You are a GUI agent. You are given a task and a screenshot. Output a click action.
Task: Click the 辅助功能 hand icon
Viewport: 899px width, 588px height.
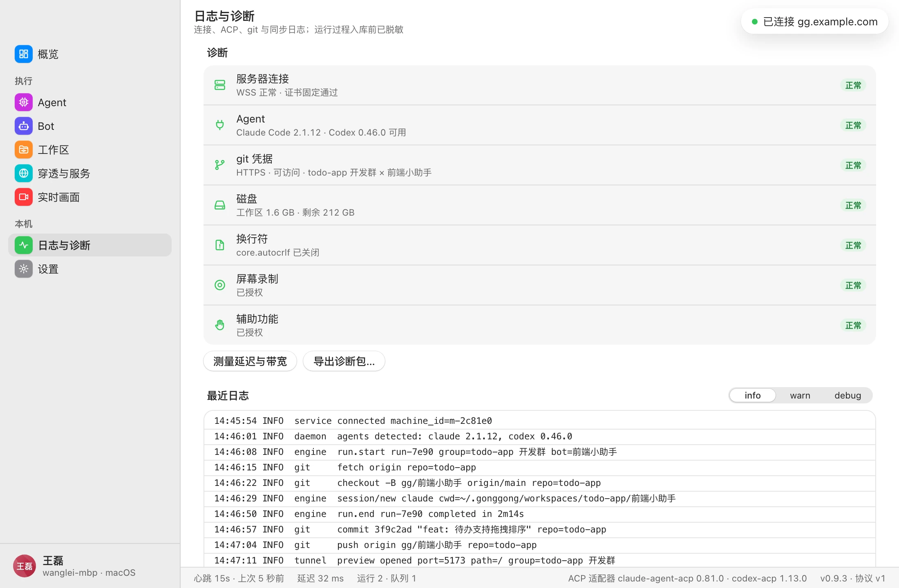(220, 325)
